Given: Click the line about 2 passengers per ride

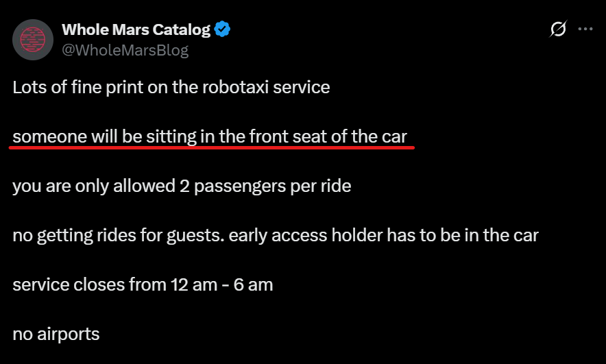Looking at the screenshot, I should [x=182, y=186].
